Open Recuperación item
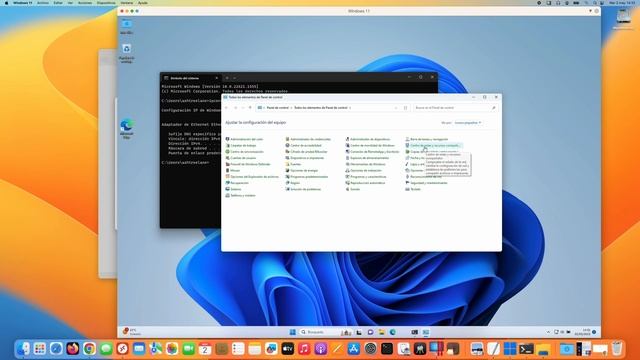Viewport: 640px width, 360px height. pyautogui.click(x=237, y=183)
